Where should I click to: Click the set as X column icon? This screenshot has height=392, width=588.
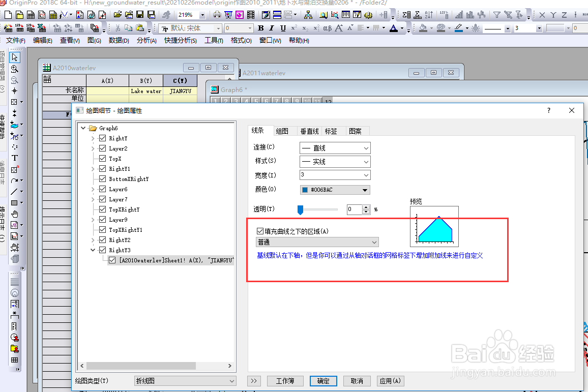click(x=542, y=15)
